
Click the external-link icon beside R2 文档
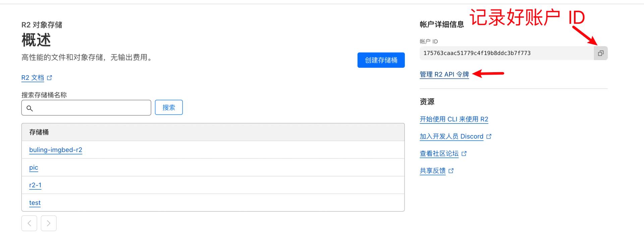(49, 78)
